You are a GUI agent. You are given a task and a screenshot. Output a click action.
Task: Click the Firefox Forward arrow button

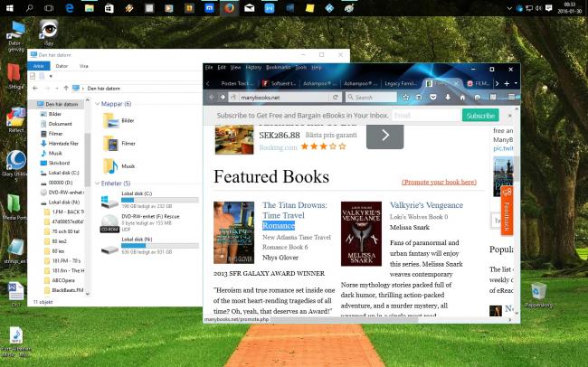[x=223, y=97]
